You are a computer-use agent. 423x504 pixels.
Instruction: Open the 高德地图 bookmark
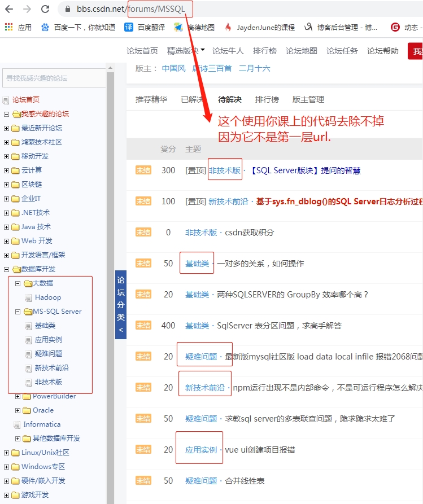click(x=194, y=27)
